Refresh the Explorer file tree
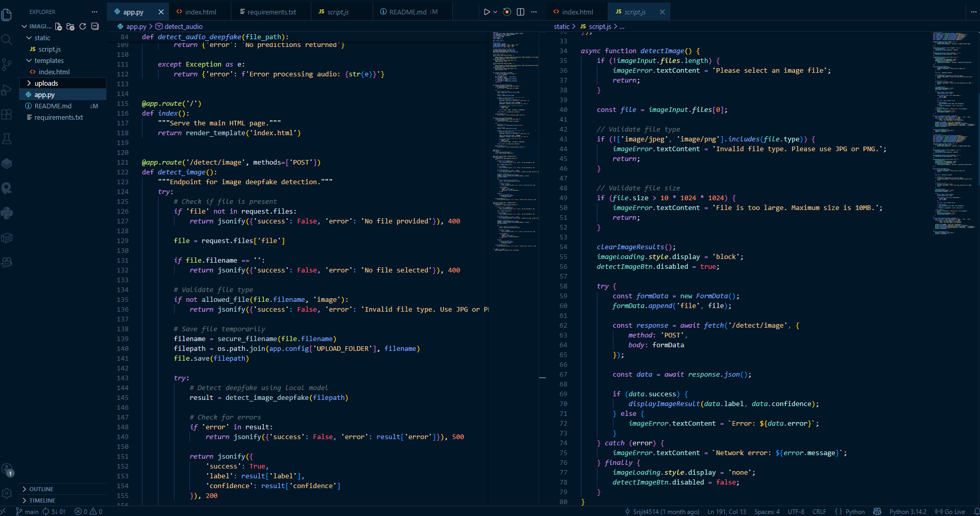 point(83,26)
